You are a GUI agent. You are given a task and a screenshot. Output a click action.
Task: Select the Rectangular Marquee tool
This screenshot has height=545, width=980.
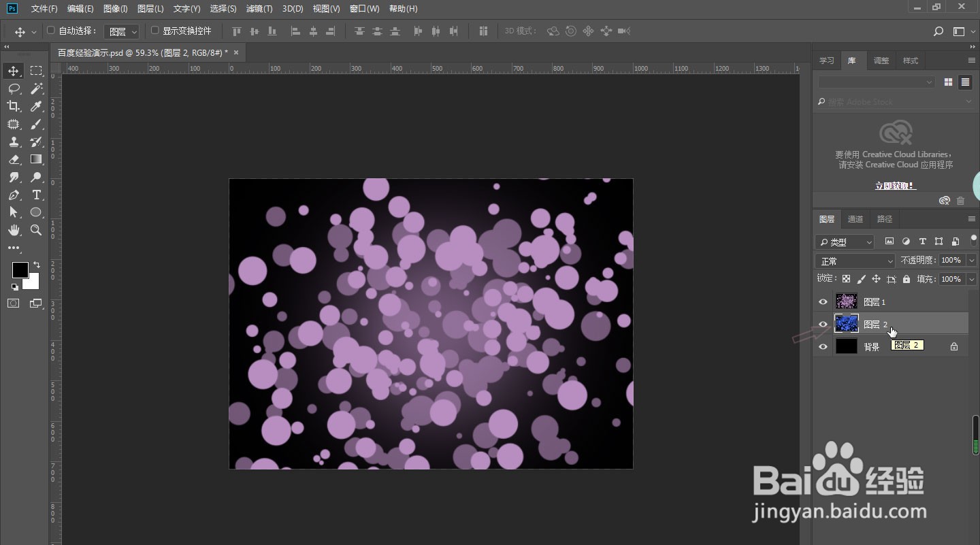36,71
